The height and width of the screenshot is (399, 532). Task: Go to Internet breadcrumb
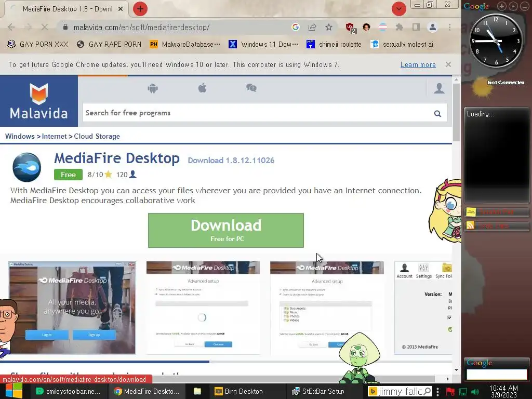point(54,136)
